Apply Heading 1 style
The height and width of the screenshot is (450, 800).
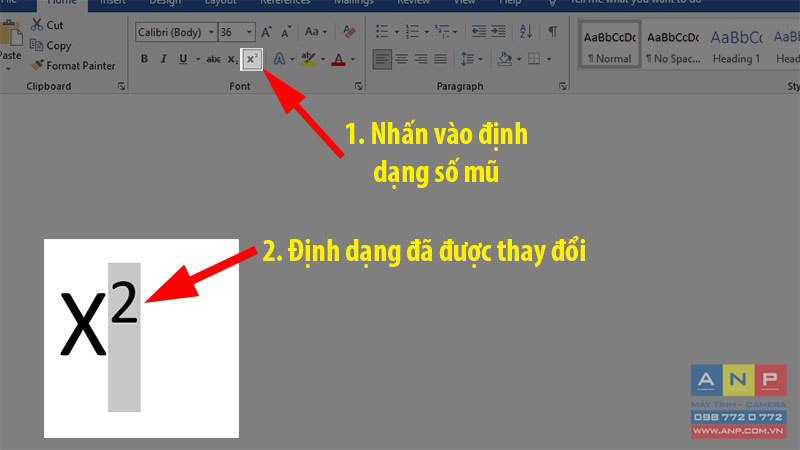[x=736, y=45]
